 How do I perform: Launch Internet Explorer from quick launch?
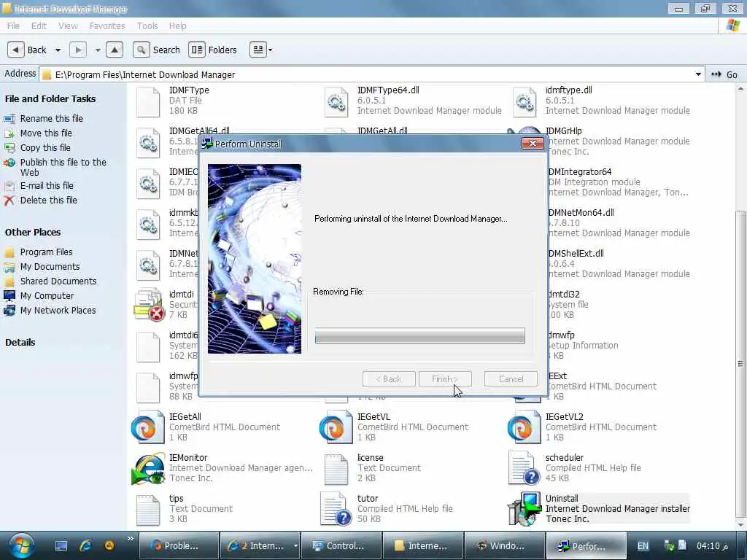(85, 545)
